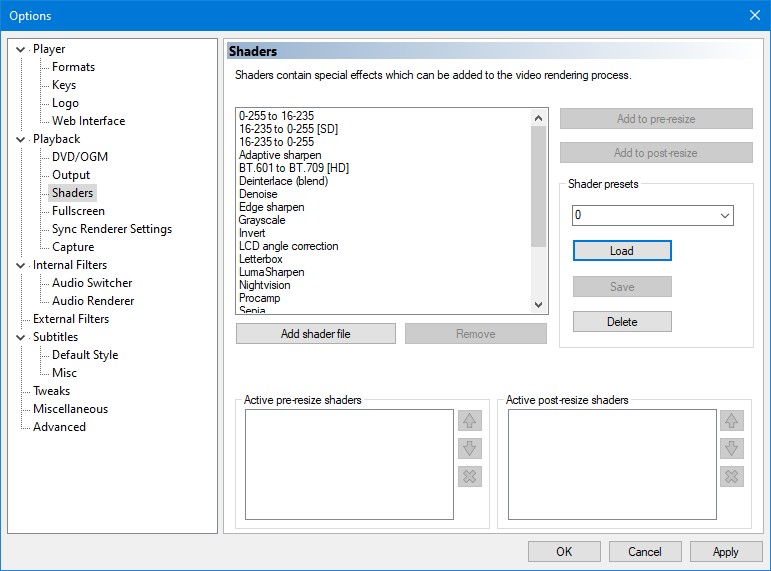Click the Save preset button

622,287
